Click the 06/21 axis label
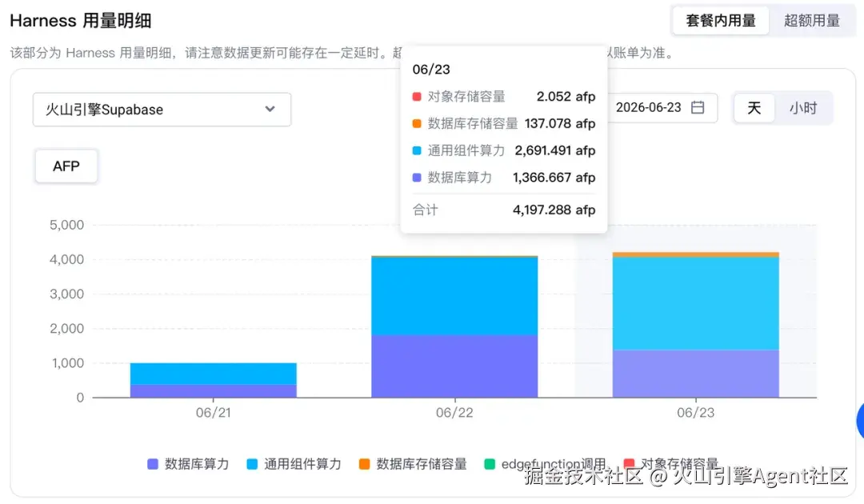 coord(214,413)
